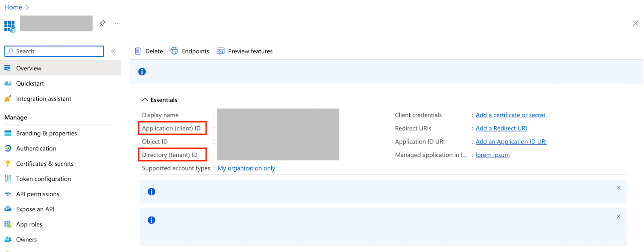Collapse the Essentials section
The height and width of the screenshot is (252, 644).
pos(145,100)
